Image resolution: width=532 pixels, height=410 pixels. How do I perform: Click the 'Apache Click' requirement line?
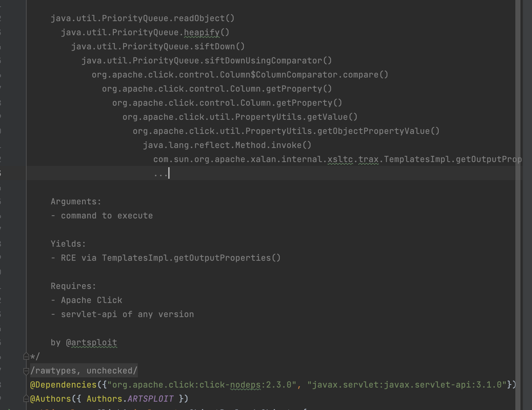[x=92, y=300]
